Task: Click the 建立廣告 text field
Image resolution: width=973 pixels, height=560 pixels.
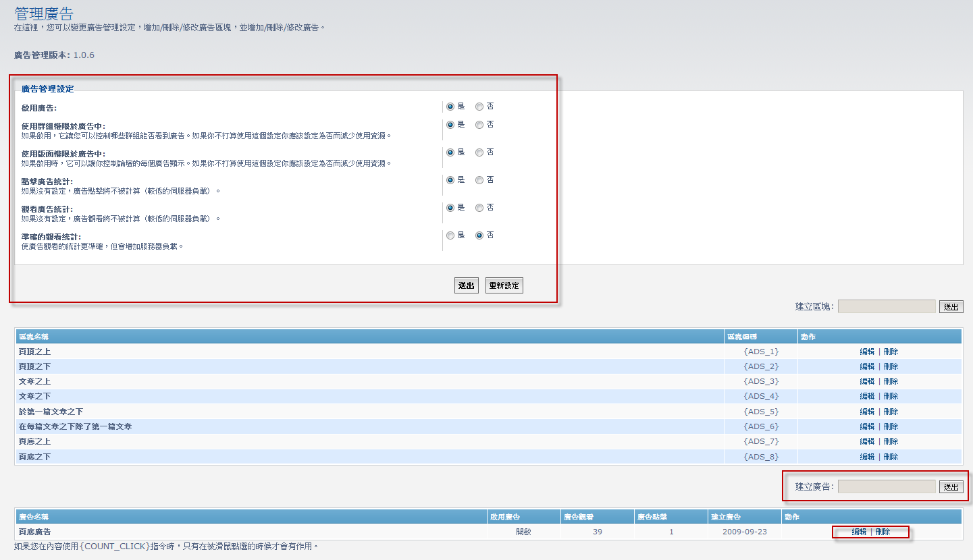Action: coord(886,486)
